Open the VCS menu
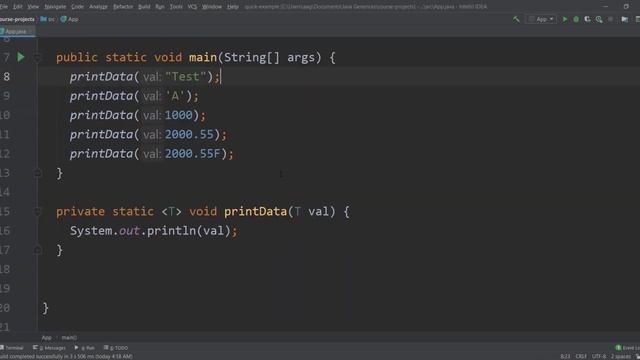The image size is (640, 360). pyautogui.click(x=192, y=7)
